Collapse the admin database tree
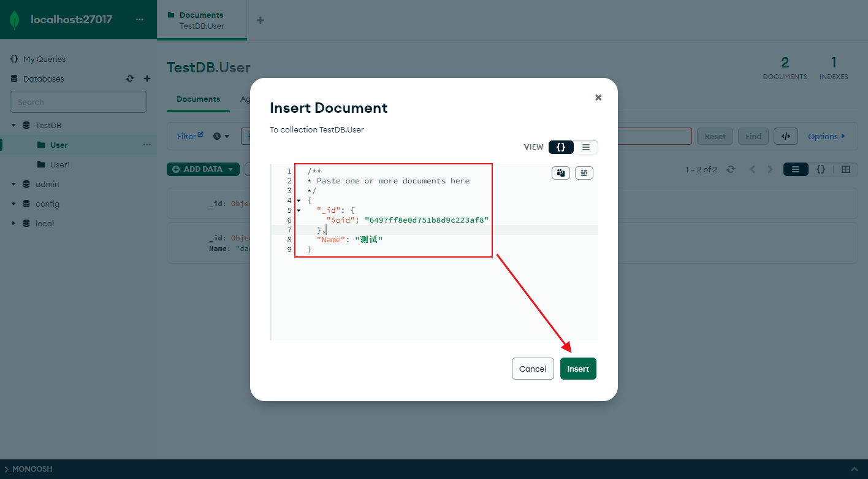Screen dimensions: 868x479 13,184
